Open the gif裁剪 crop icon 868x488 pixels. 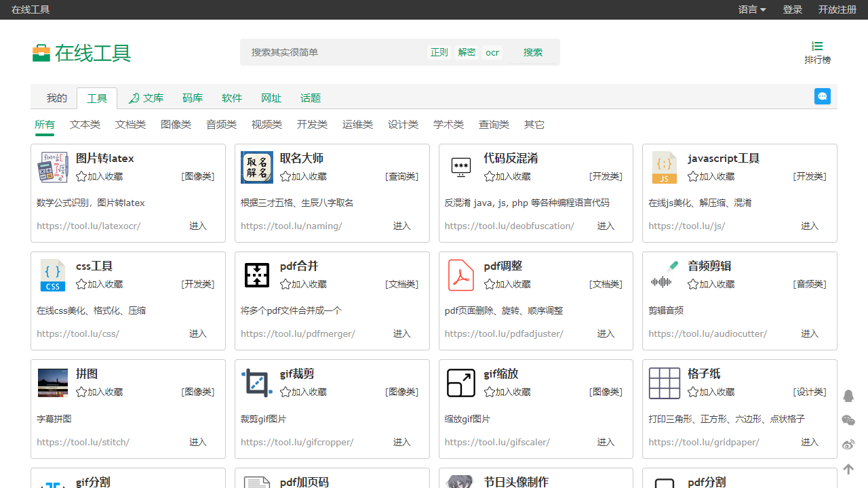coord(257,383)
